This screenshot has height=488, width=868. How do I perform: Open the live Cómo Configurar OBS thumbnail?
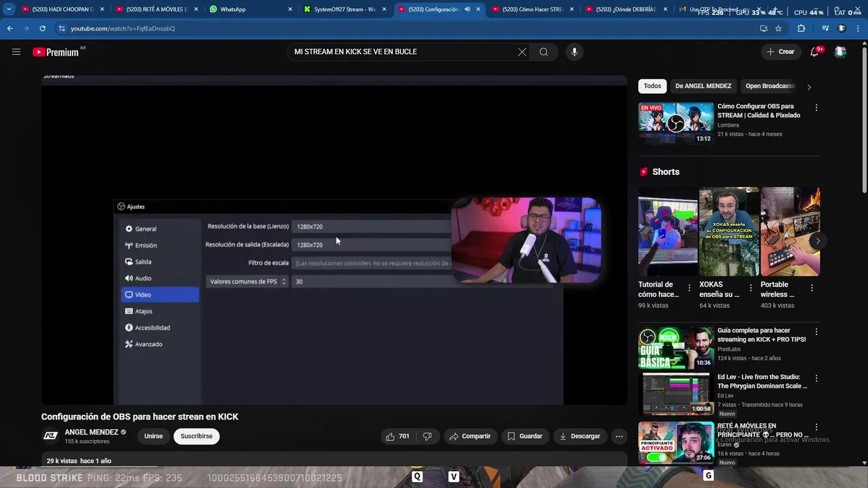point(675,123)
